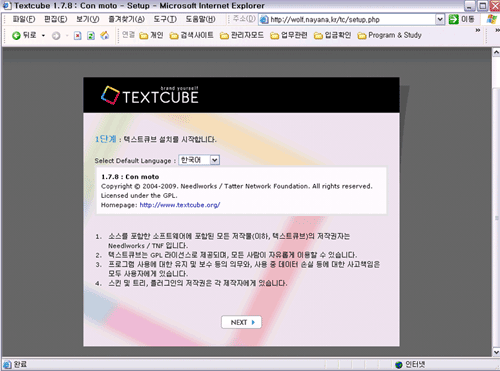Viewport: 500px width, 371px height.
Task: Click the NEXT button
Action: tap(241, 322)
